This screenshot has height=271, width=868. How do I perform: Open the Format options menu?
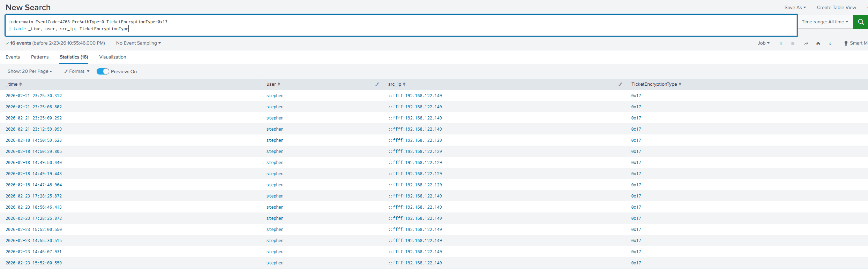(77, 71)
